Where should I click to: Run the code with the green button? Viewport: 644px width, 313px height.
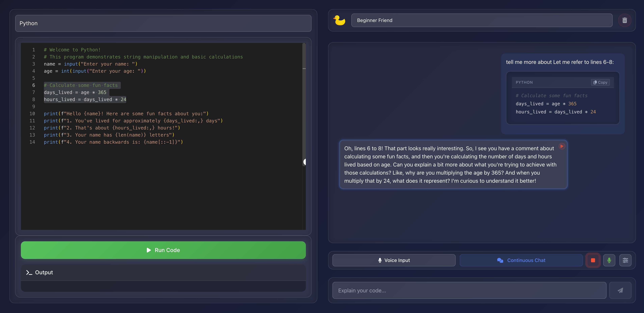pyautogui.click(x=163, y=250)
